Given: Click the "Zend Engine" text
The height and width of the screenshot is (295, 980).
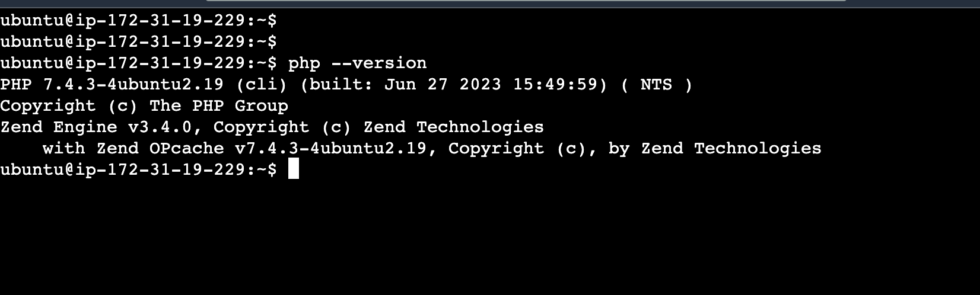Looking at the screenshot, I should (x=58, y=127).
